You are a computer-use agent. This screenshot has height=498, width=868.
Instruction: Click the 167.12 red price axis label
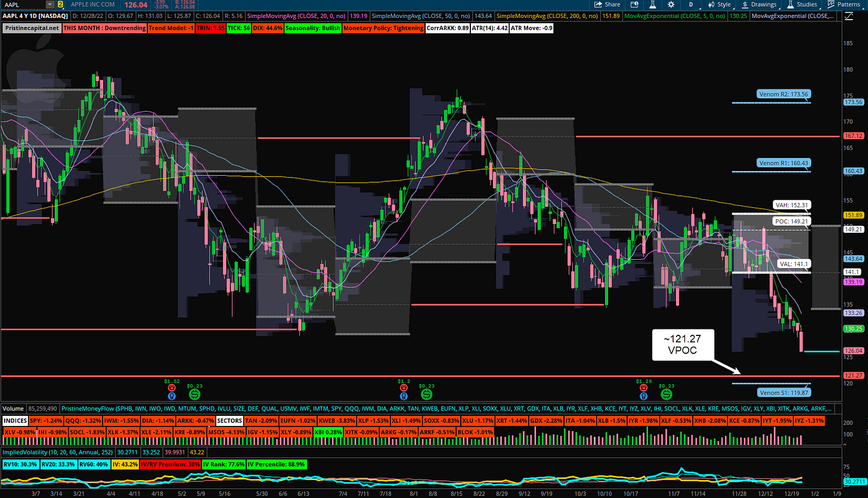click(x=853, y=136)
